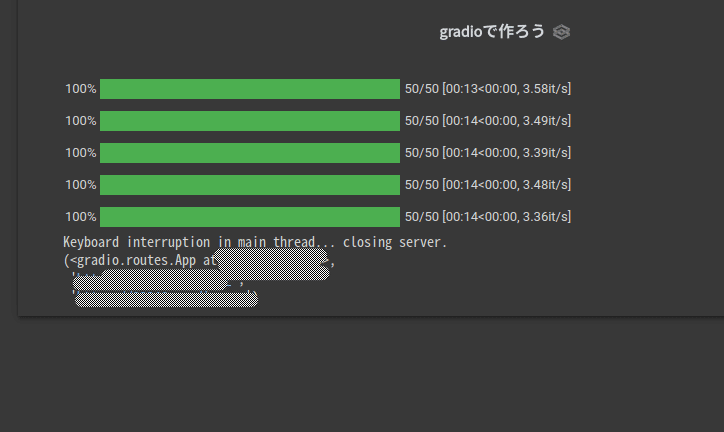This screenshot has width=724, height=432.
Task: Open the first obscured URL link in output
Action: 150,280
